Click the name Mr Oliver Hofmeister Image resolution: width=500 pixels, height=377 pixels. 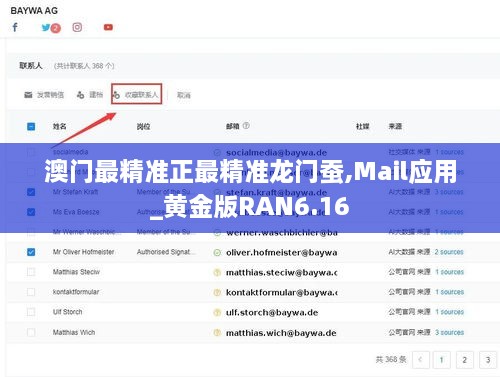83,252
